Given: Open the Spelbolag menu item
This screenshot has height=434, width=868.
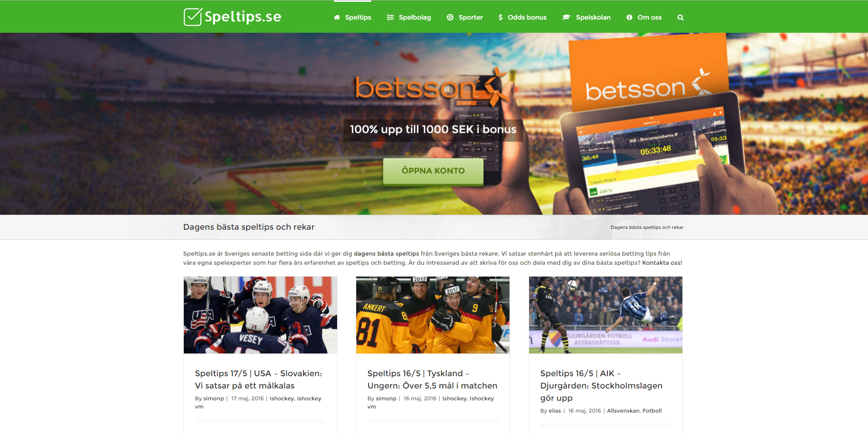Looking at the screenshot, I should (x=414, y=17).
